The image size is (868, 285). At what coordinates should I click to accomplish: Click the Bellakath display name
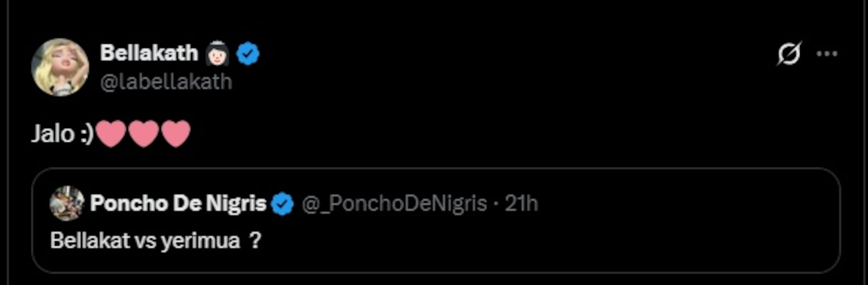pos(149,53)
